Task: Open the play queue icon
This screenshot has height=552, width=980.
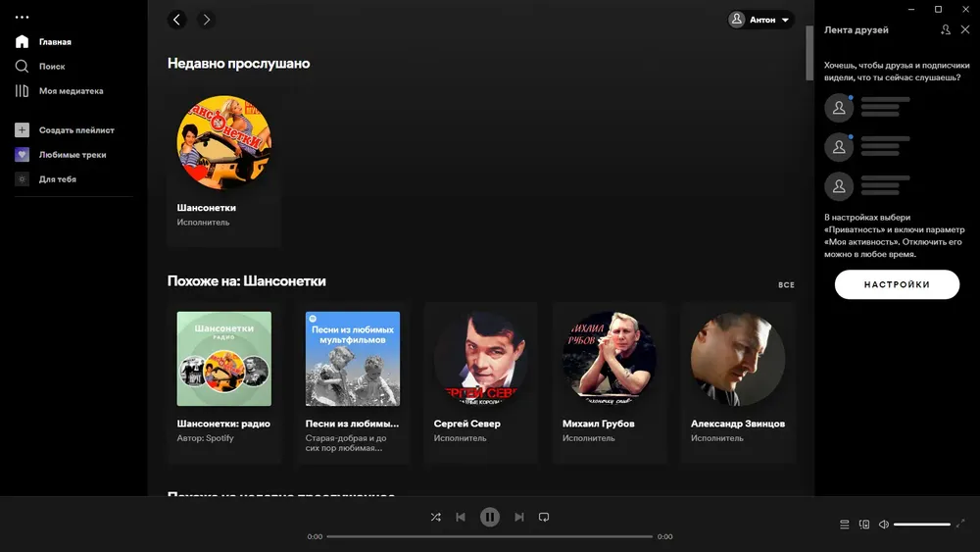Action: (845, 524)
